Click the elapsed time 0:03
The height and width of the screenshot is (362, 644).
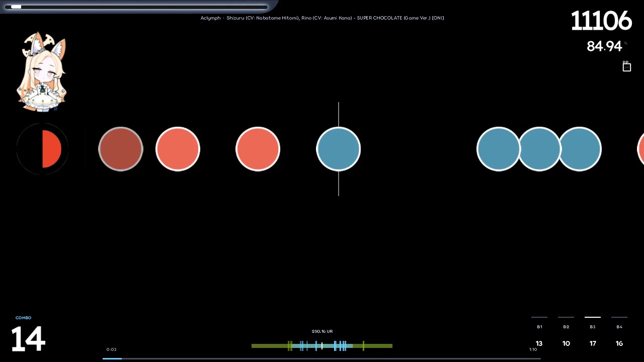[x=111, y=349]
